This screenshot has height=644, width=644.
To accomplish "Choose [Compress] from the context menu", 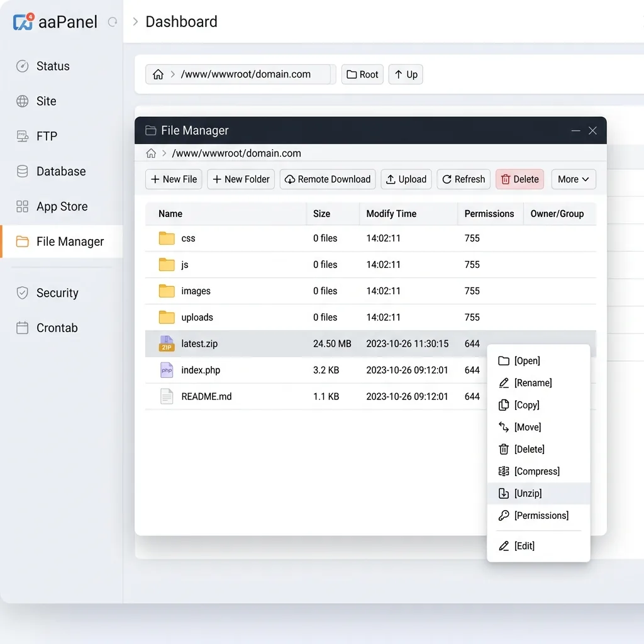I will (x=538, y=471).
